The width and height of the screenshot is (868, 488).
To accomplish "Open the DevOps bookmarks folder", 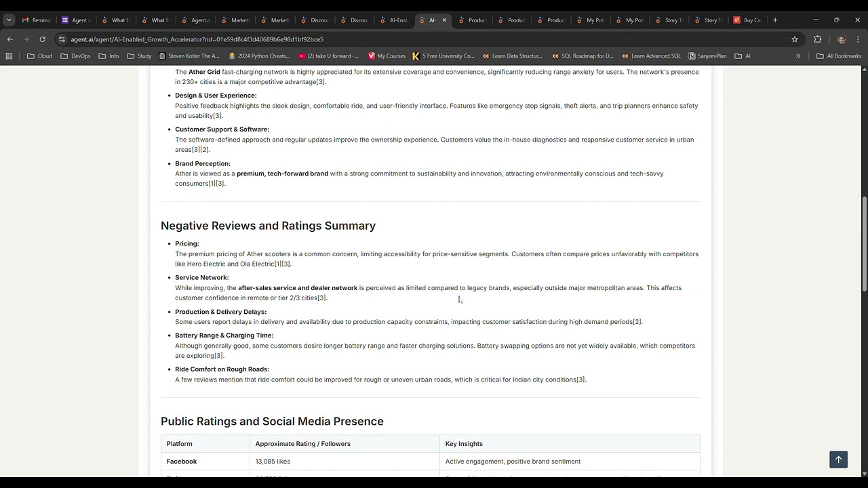I will pyautogui.click(x=75, y=56).
